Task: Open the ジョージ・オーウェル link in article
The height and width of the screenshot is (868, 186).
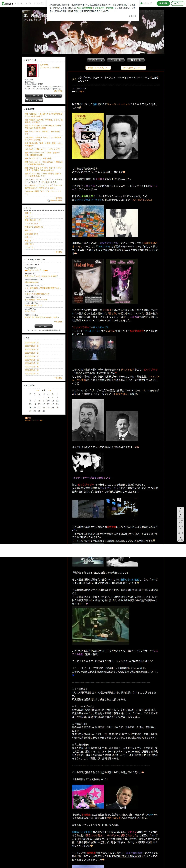Action: [x=118, y=104]
